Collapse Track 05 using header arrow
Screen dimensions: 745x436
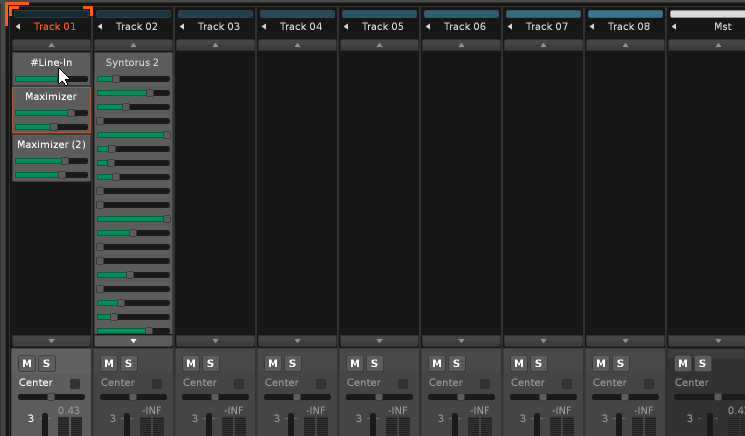tap(347, 27)
